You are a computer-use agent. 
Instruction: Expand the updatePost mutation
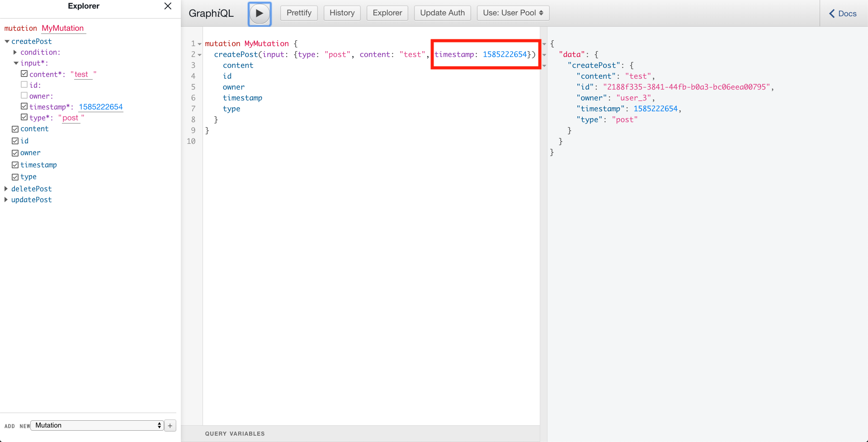pyautogui.click(x=6, y=200)
